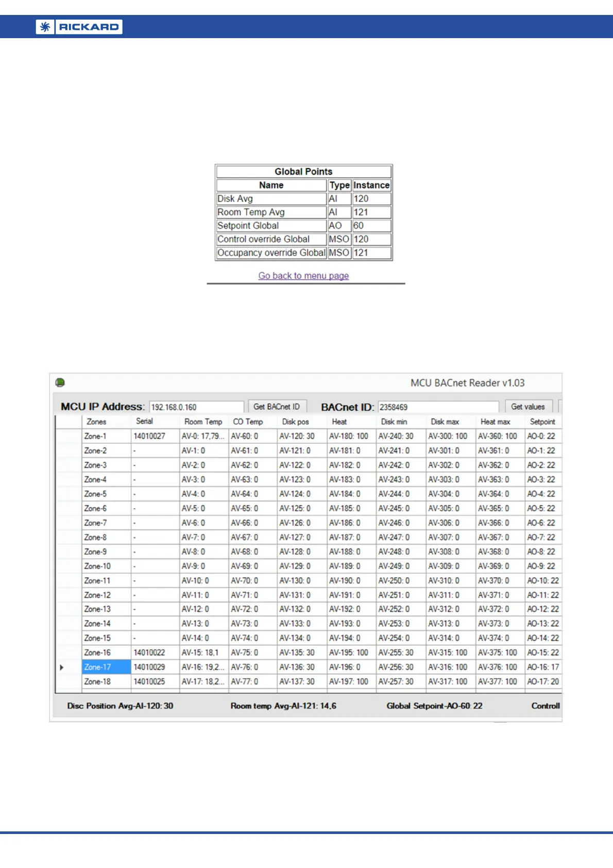This screenshot has width=613, height=868.
Task: Click 'Room Temp Avg' row in Global Points
Action: [304, 212]
